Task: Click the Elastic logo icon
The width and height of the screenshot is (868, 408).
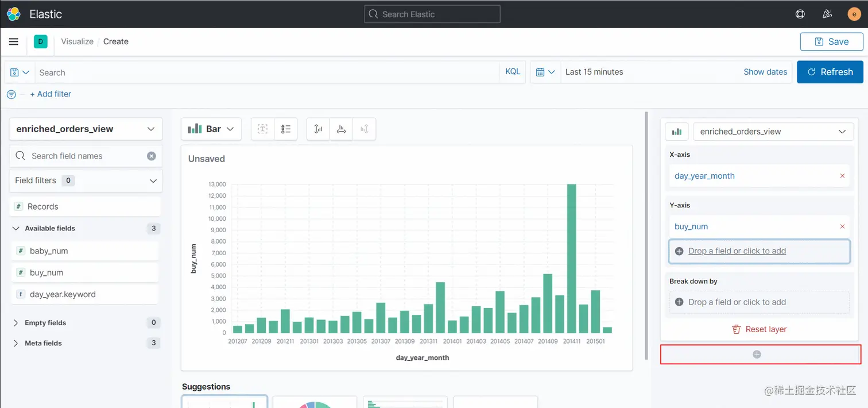Action: (x=14, y=14)
